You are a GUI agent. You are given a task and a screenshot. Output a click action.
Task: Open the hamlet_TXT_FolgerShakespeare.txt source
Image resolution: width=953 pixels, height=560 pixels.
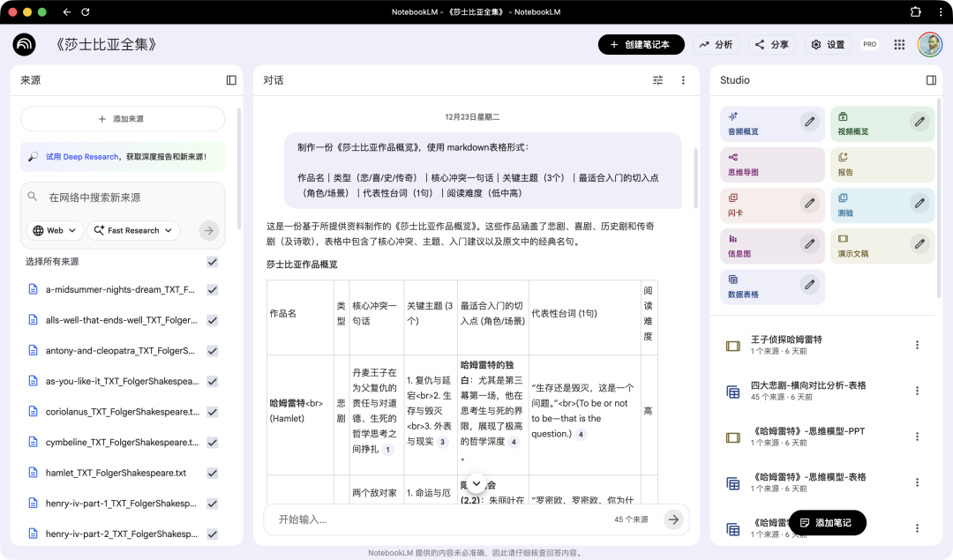coord(116,473)
